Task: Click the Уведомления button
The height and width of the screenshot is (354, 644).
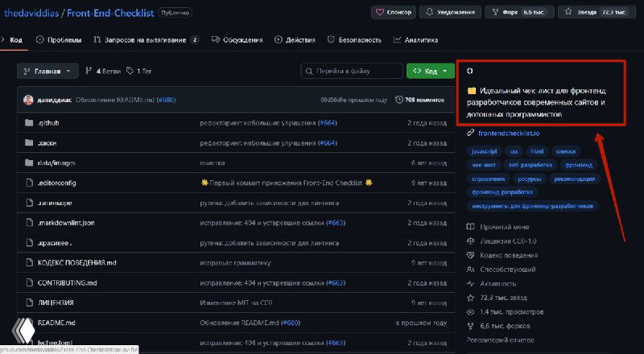Action: tap(451, 12)
